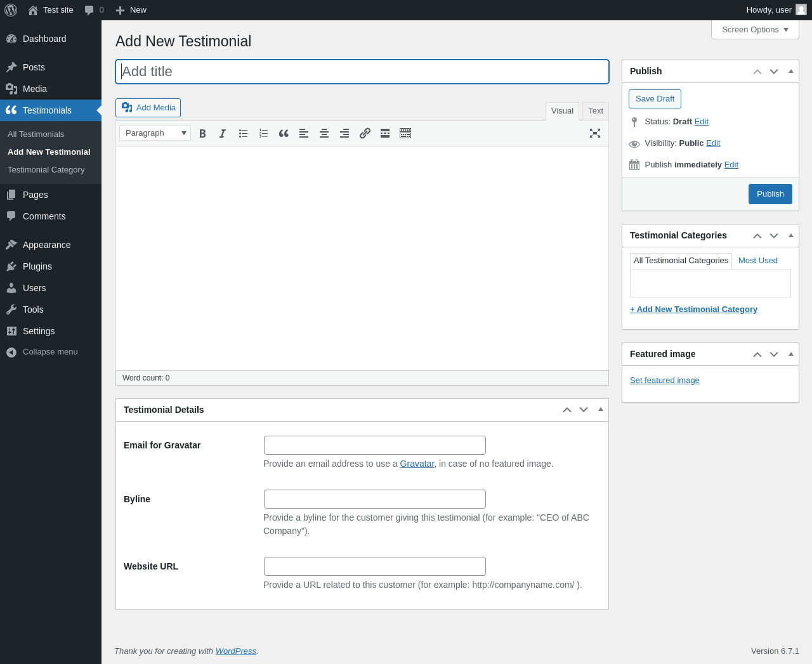The width and height of the screenshot is (812, 664).
Task: Focus the Add title field
Action: pyautogui.click(x=362, y=72)
